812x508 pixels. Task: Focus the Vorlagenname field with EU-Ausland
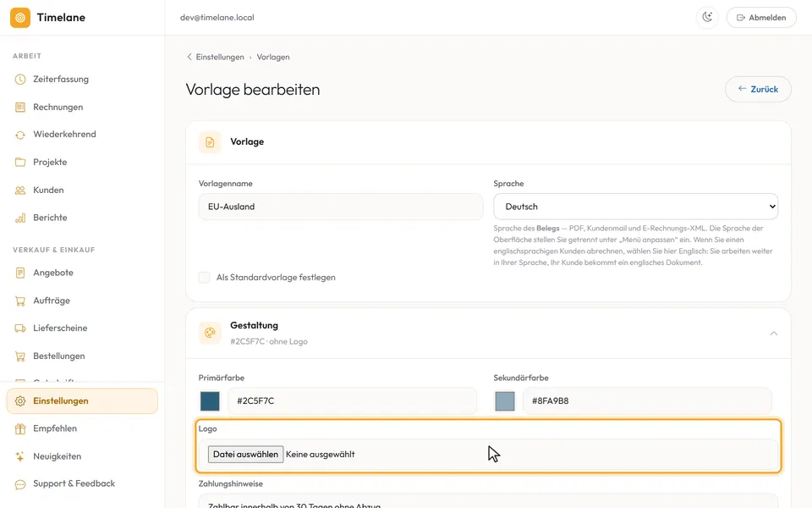341,207
